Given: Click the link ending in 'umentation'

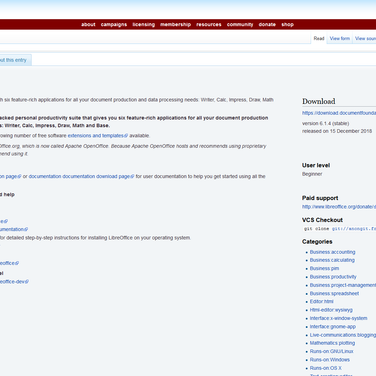Looking at the screenshot, I should click(x=14, y=229).
